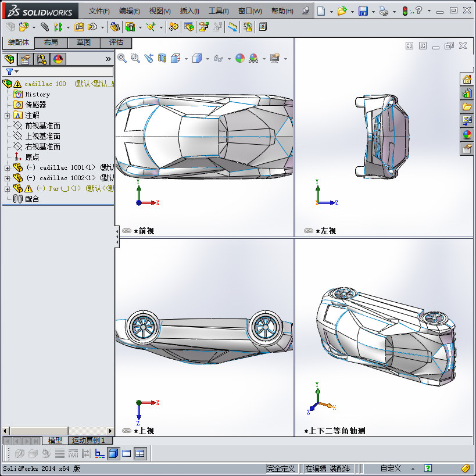Open the 工具(T) menu
This screenshot has height=476, width=476.
click(x=219, y=11)
